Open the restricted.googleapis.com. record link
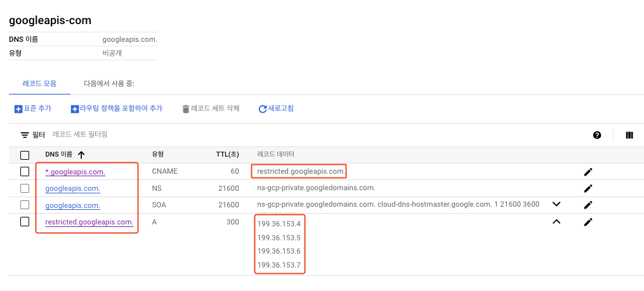This screenshot has height=291, width=644. tap(89, 222)
